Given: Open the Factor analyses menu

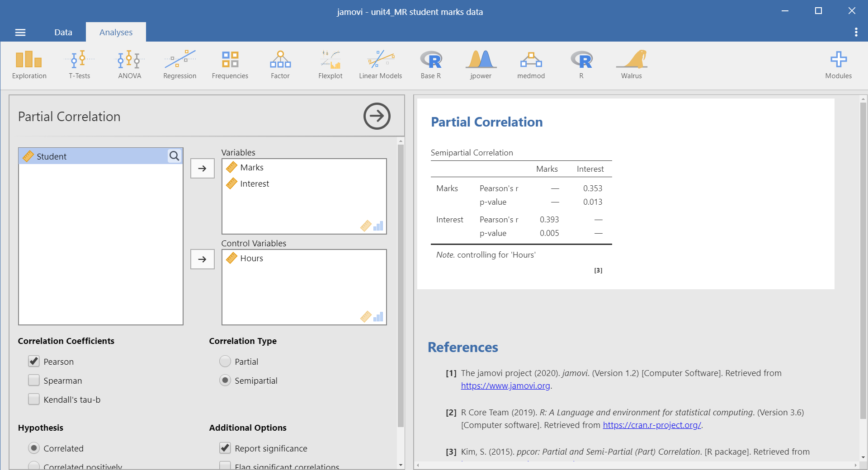Looking at the screenshot, I should point(280,65).
